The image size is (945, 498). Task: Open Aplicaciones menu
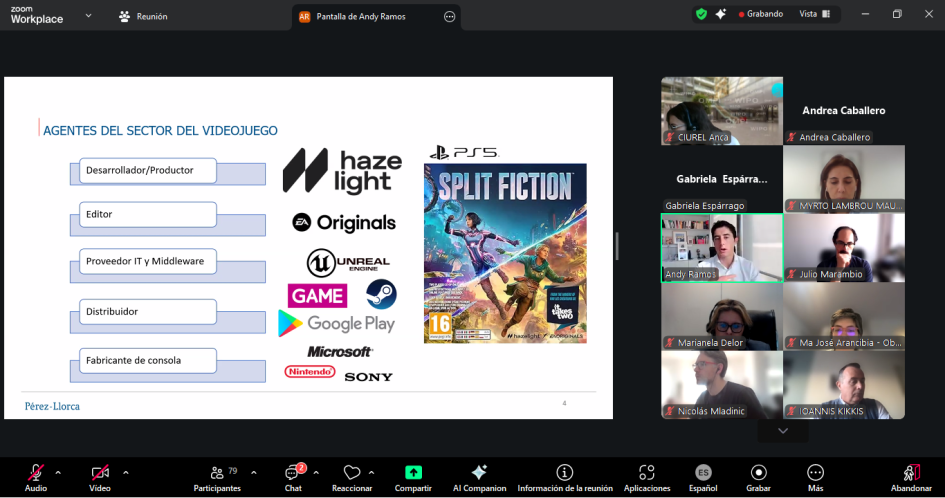(647, 478)
